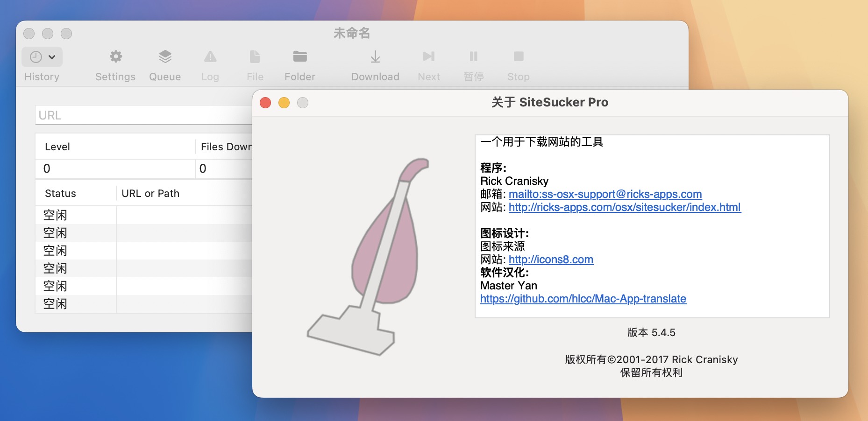Click the 图标来源 text
Image resolution: width=868 pixels, height=421 pixels.
click(503, 246)
